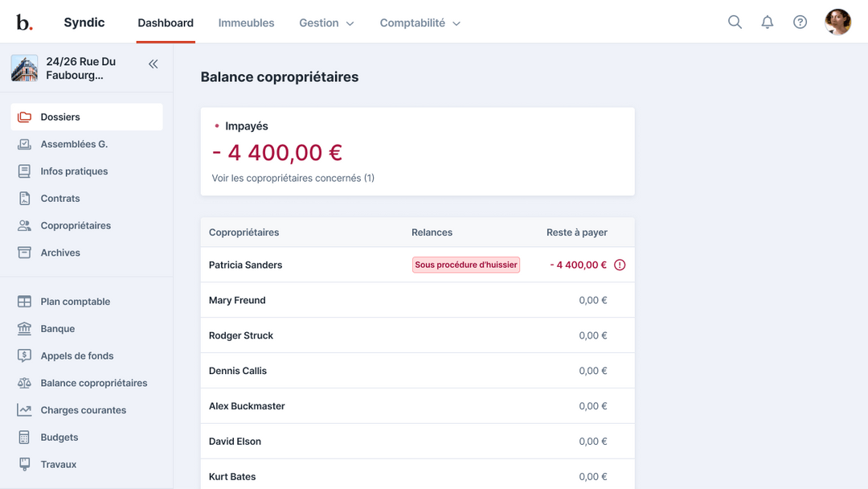Open the Comptabilité dropdown menu
This screenshot has height=489, width=868.
[420, 23]
